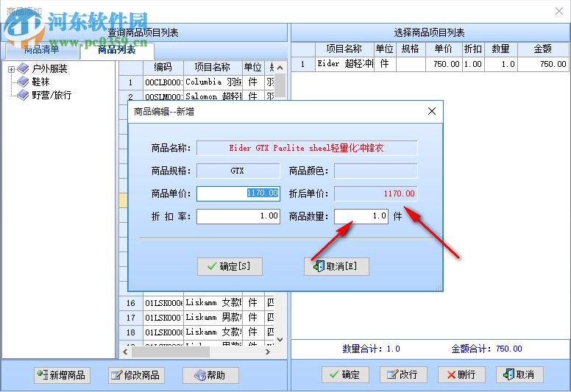Switch to the 商品清单 tab
571x392 pixels.
click(41, 50)
